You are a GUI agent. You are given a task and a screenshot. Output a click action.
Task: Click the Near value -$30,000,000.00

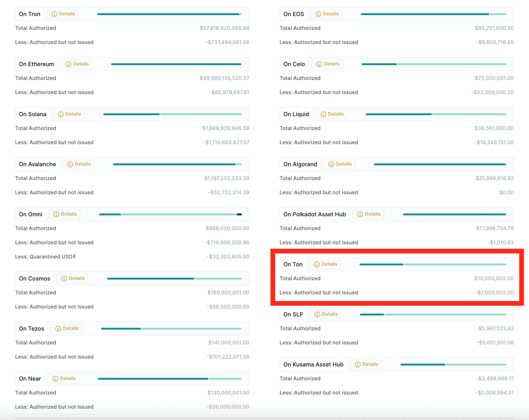click(228, 407)
